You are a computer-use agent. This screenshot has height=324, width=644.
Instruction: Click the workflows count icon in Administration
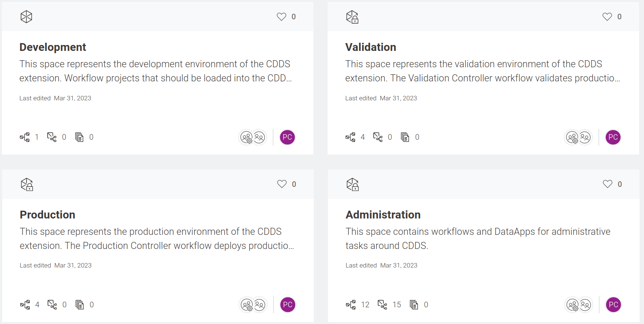(351, 305)
